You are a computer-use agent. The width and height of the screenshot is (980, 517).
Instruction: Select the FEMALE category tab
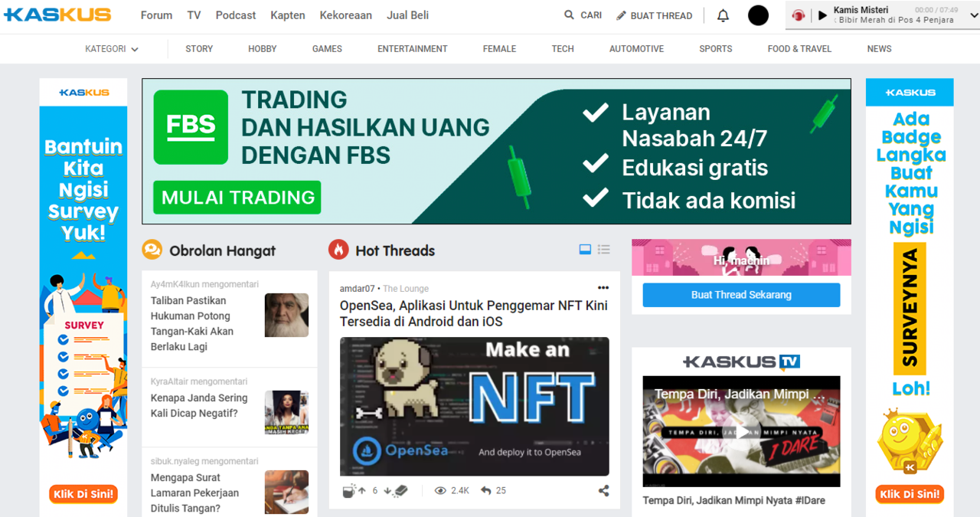click(x=500, y=48)
